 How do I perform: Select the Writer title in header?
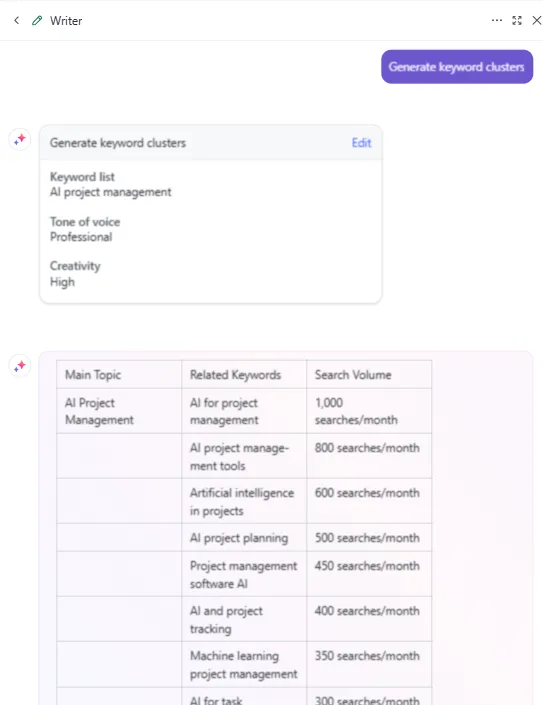66,21
